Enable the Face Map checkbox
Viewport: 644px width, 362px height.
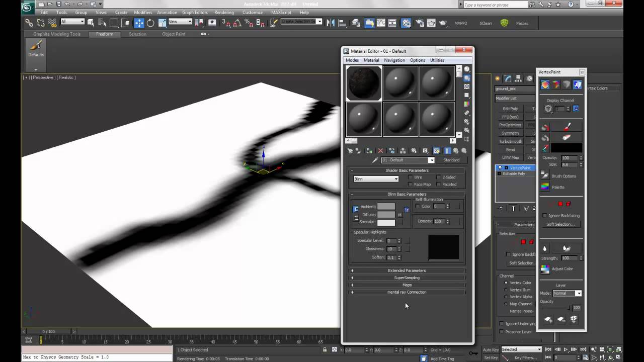(x=410, y=185)
